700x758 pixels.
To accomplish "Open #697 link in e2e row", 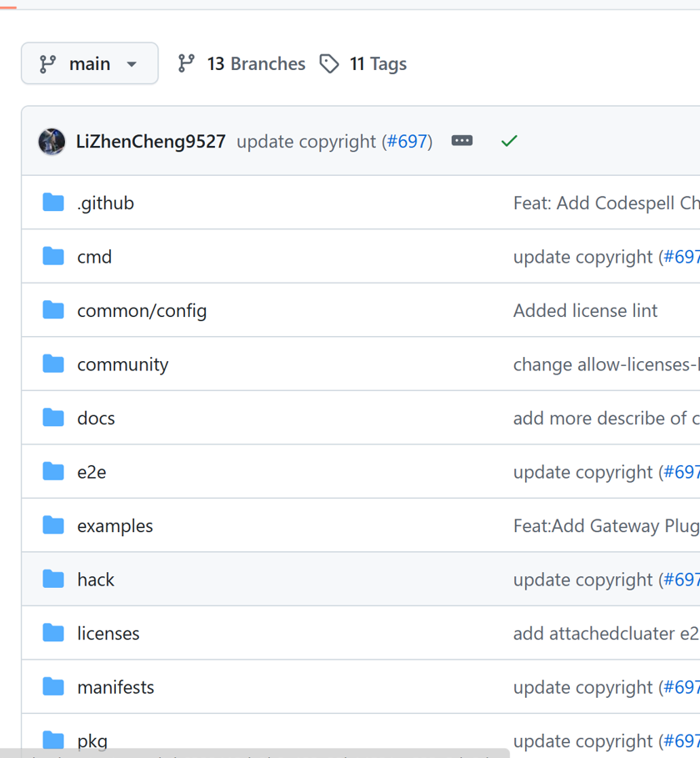I will tap(682, 472).
